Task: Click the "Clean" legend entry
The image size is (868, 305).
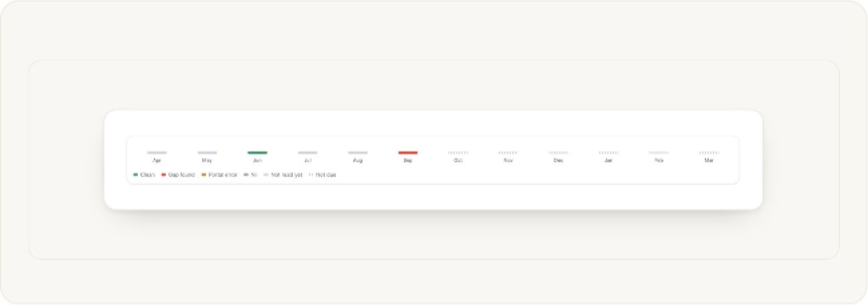Action: [144, 175]
